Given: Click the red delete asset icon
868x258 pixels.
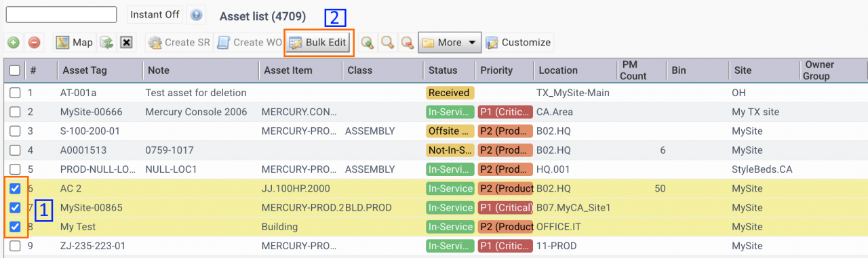Looking at the screenshot, I should (x=34, y=43).
